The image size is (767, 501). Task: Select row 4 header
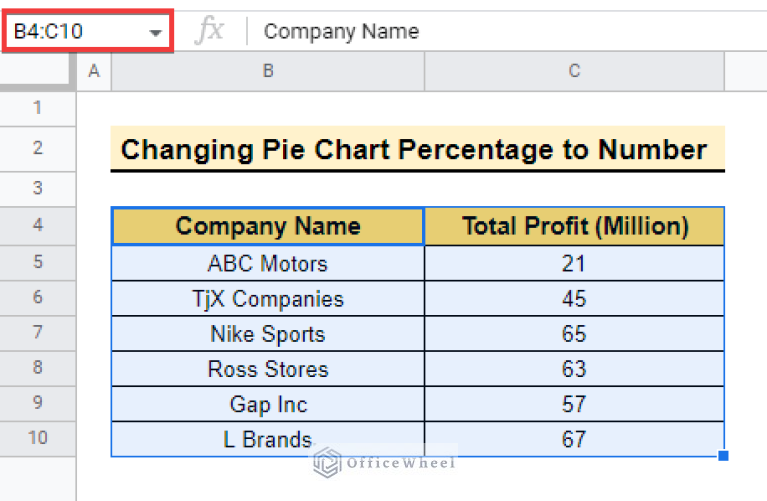click(x=38, y=226)
